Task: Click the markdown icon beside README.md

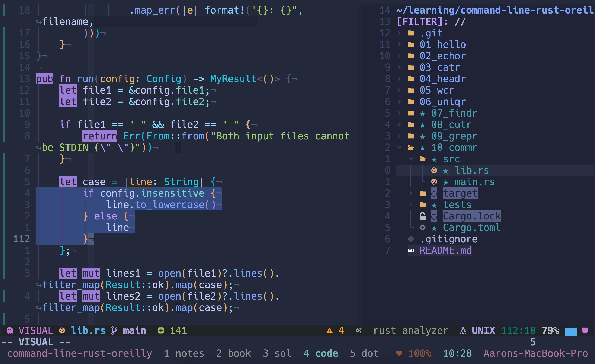Action: (411, 250)
